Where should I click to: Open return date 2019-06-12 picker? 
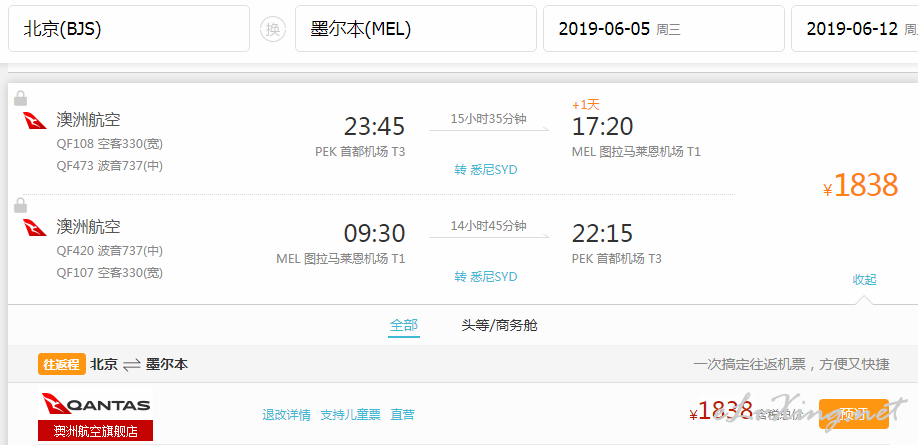click(854, 29)
